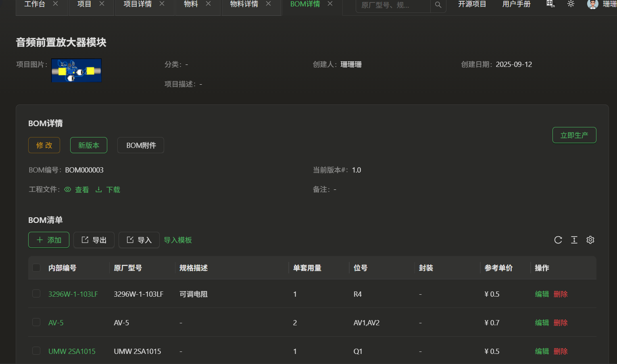The width and height of the screenshot is (617, 364).
Task: Click the 参考单价 column header
Action: click(499, 268)
